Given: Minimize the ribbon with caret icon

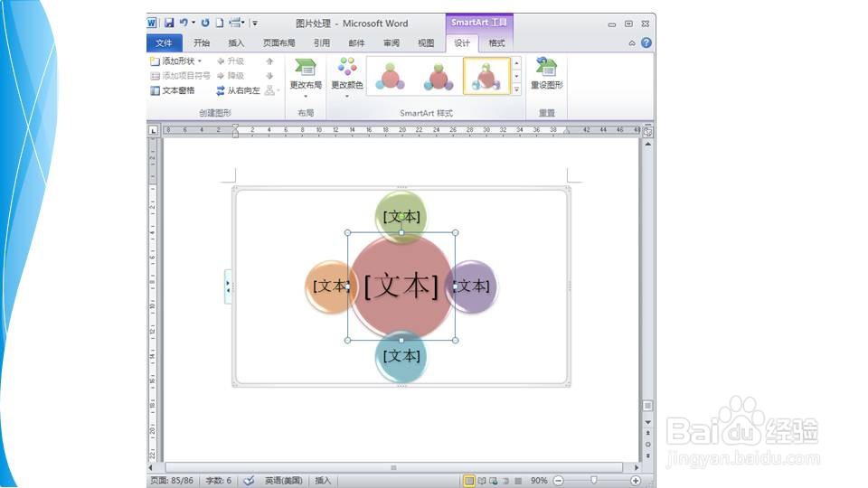Looking at the screenshot, I should (632, 43).
